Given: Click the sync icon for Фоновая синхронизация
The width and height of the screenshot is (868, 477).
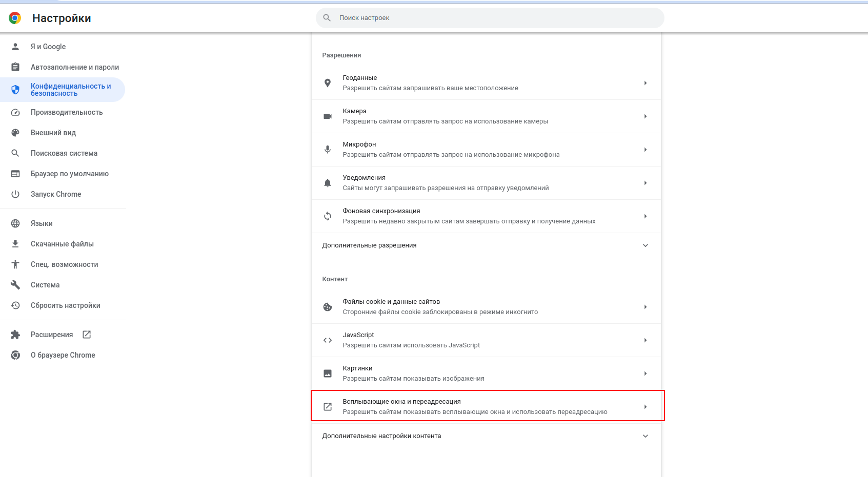Looking at the screenshot, I should (328, 216).
